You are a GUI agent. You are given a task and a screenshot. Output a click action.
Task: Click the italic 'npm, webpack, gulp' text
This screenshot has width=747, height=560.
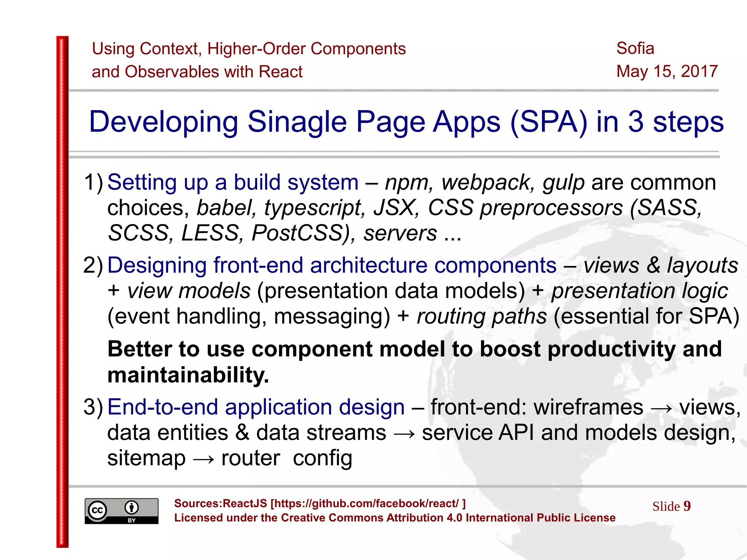[x=485, y=182]
